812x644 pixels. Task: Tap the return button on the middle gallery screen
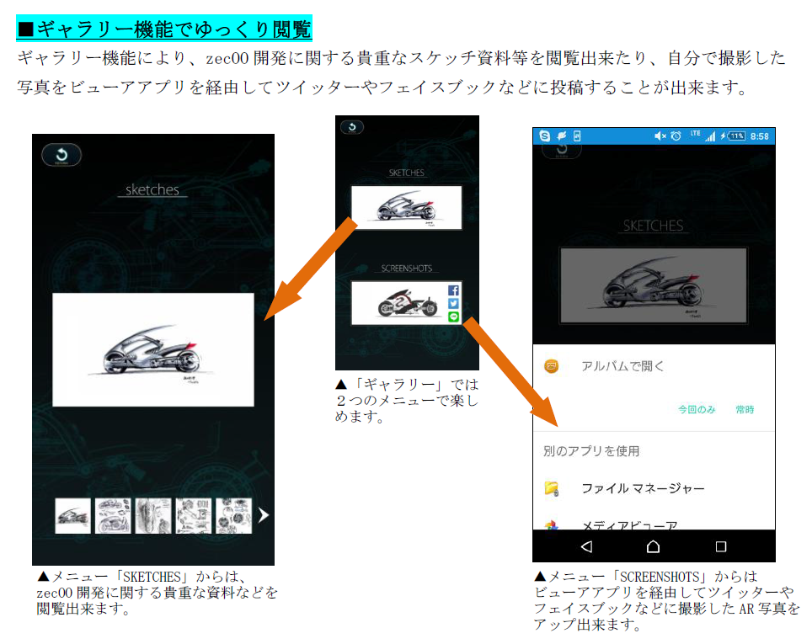[x=352, y=127]
